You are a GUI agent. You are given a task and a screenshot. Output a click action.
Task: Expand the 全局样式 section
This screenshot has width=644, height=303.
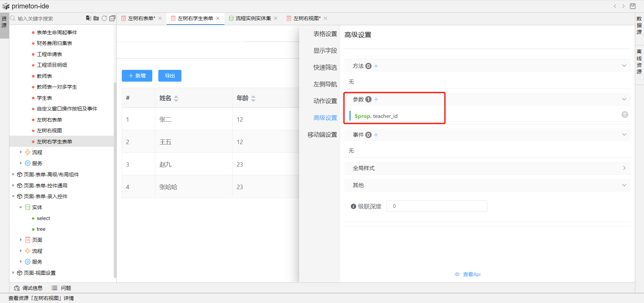624,168
